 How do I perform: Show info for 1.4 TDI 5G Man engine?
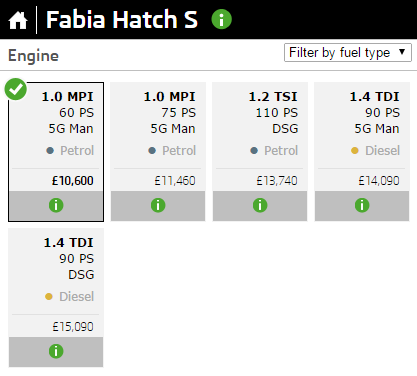[x=362, y=205]
